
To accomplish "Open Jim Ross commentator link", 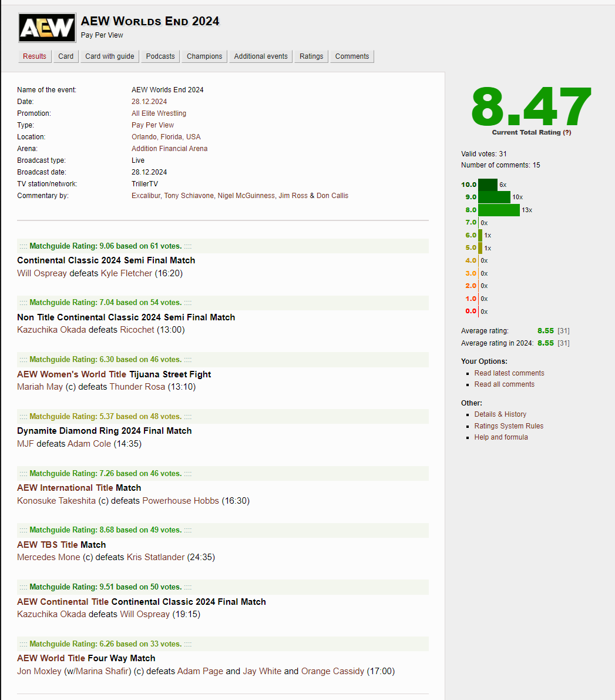I will [x=293, y=196].
